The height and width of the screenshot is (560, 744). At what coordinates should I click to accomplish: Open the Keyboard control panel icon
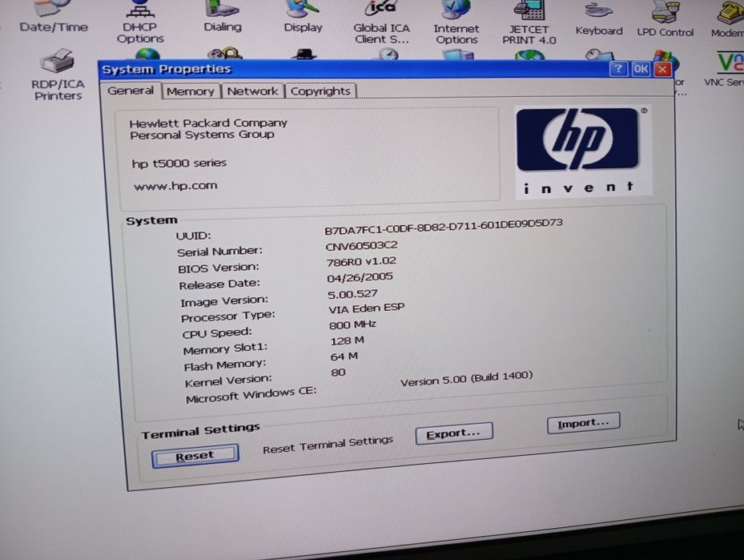pyautogui.click(x=599, y=19)
